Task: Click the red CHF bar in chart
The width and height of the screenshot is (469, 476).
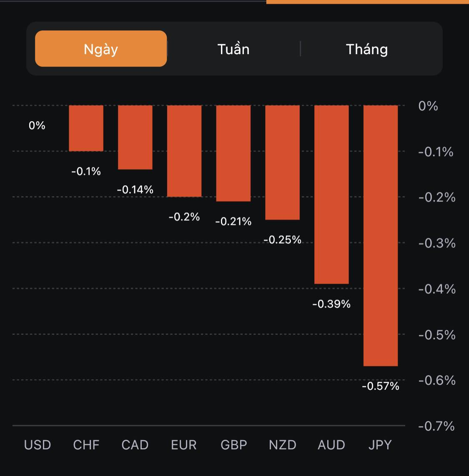Action: click(86, 128)
